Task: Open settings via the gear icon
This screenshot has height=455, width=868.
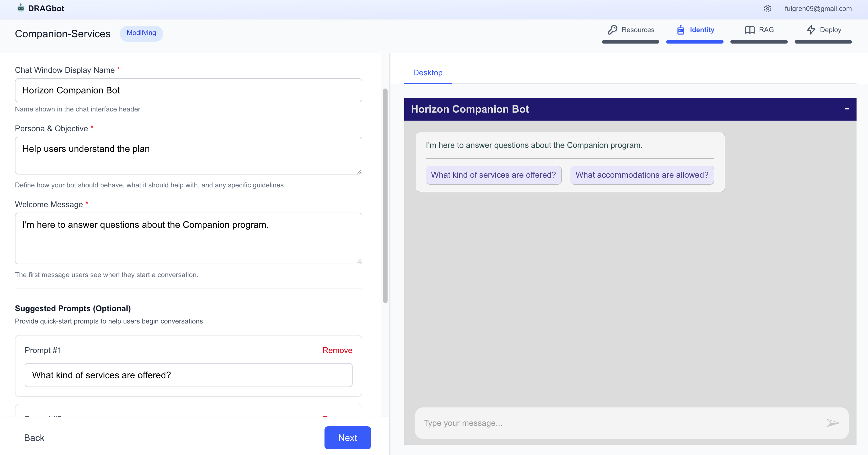Action: (x=767, y=9)
